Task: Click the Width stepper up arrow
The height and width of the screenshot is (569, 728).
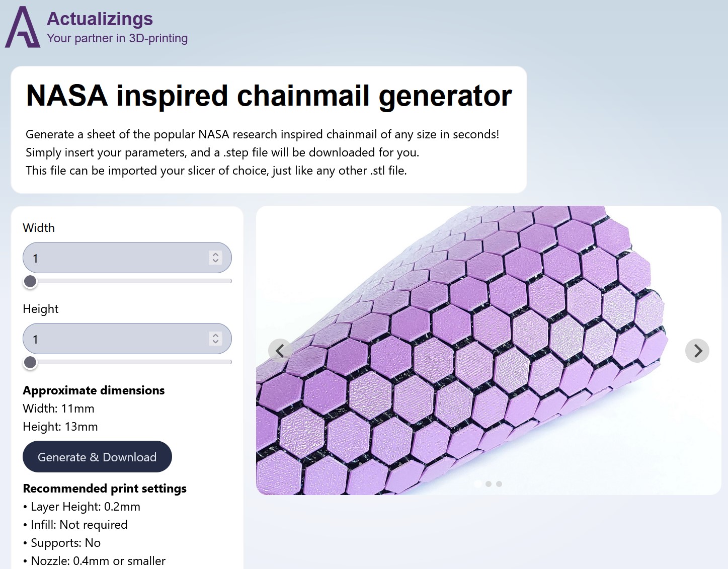Action: [215, 254]
